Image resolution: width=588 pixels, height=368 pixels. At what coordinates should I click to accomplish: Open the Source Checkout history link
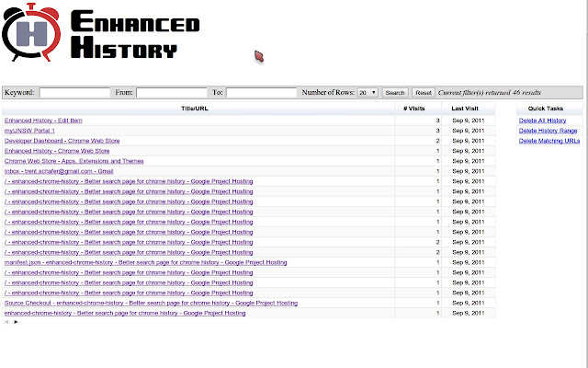coord(151,303)
